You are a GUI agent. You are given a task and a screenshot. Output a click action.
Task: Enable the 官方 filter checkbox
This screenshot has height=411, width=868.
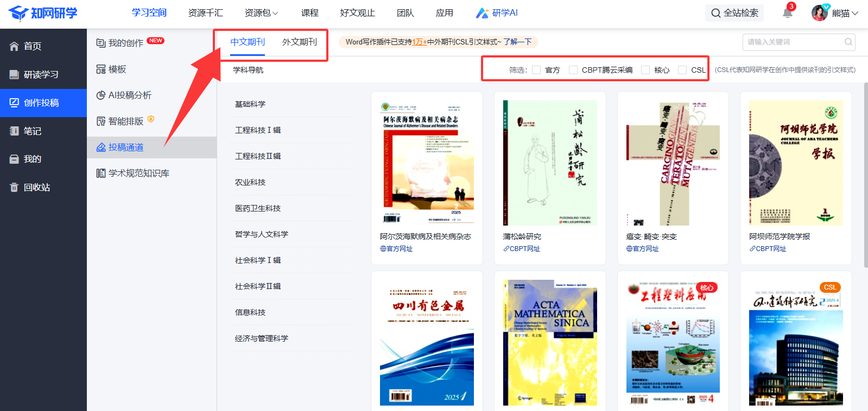[536, 70]
